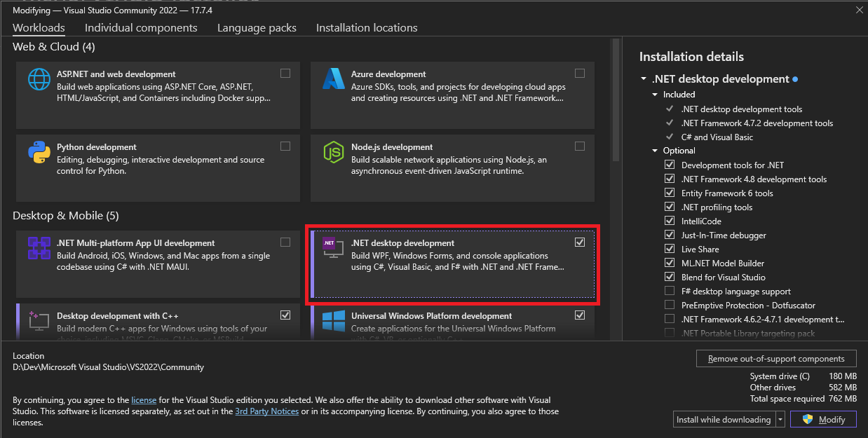Open the Install while downloading dropdown arrow

tap(780, 420)
